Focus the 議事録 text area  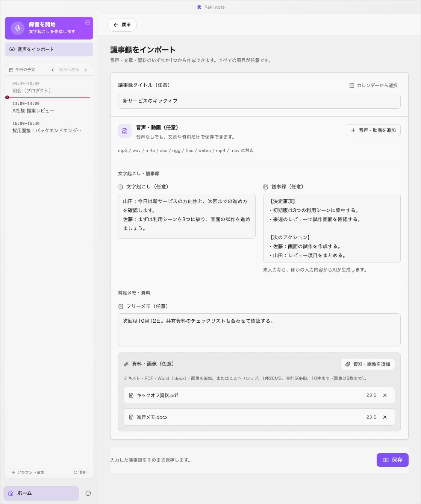332,228
